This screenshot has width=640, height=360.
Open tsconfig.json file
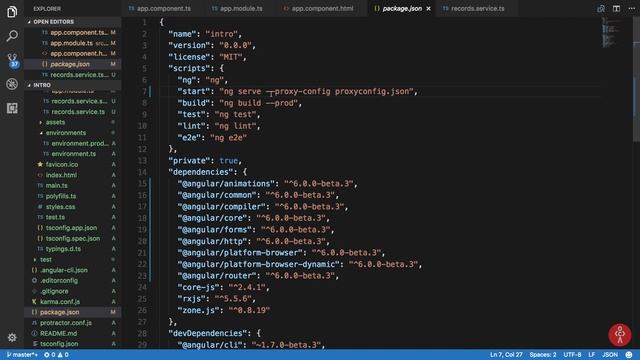click(x=73, y=344)
